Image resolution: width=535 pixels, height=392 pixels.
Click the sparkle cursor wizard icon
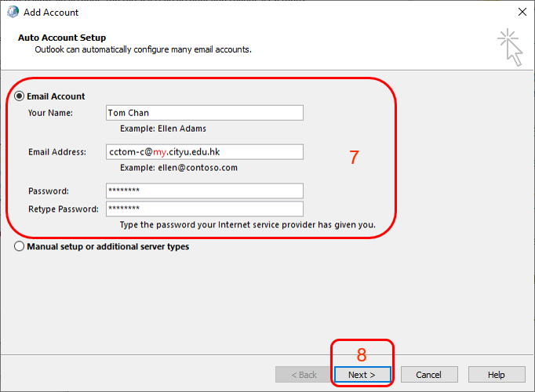[x=508, y=46]
